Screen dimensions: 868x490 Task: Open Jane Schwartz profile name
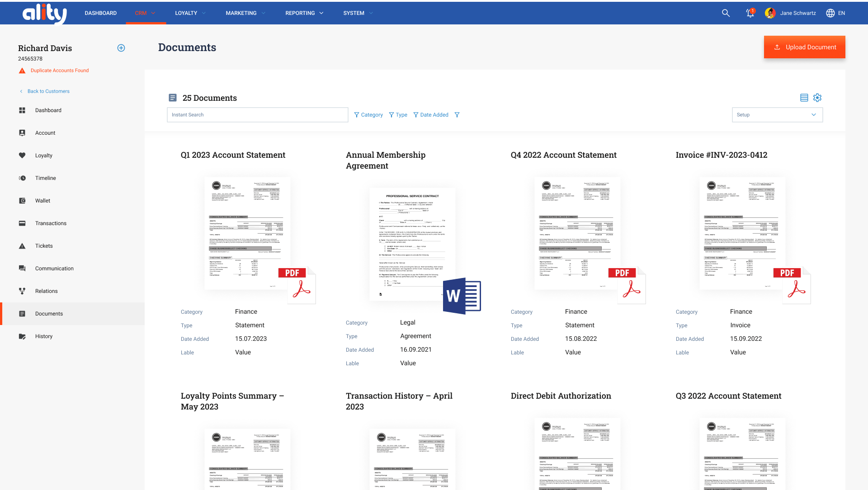(x=797, y=13)
